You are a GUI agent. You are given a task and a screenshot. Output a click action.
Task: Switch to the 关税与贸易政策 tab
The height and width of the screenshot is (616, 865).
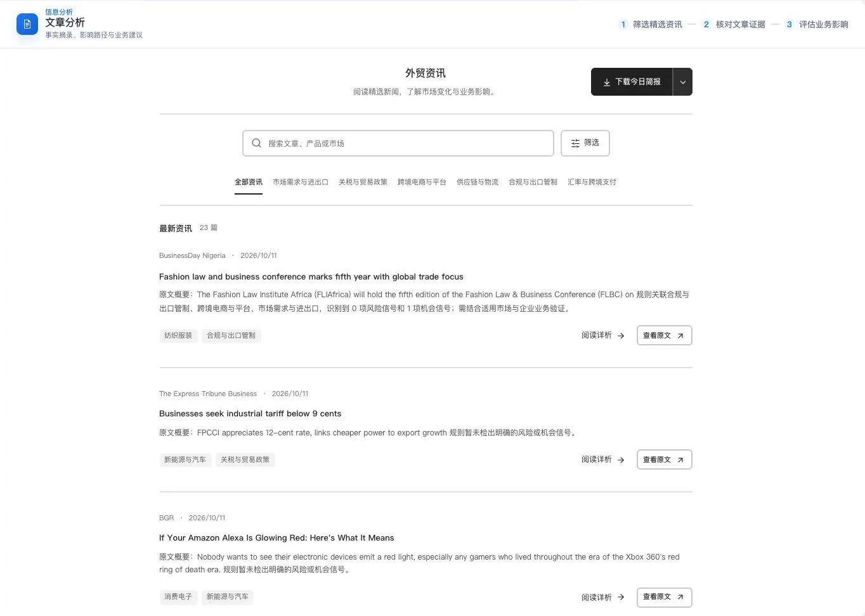[363, 182]
